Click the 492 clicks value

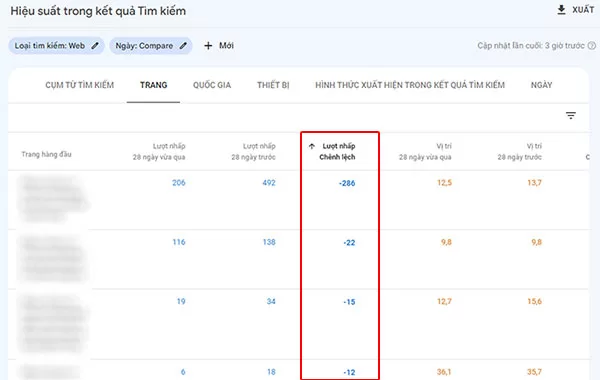coord(269,183)
